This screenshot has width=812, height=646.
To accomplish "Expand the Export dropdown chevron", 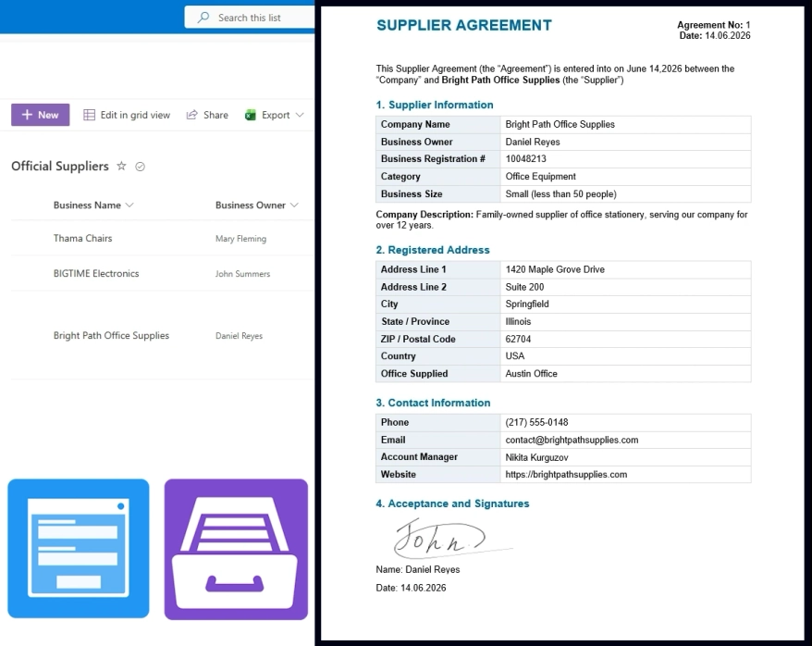I will tap(300, 115).
